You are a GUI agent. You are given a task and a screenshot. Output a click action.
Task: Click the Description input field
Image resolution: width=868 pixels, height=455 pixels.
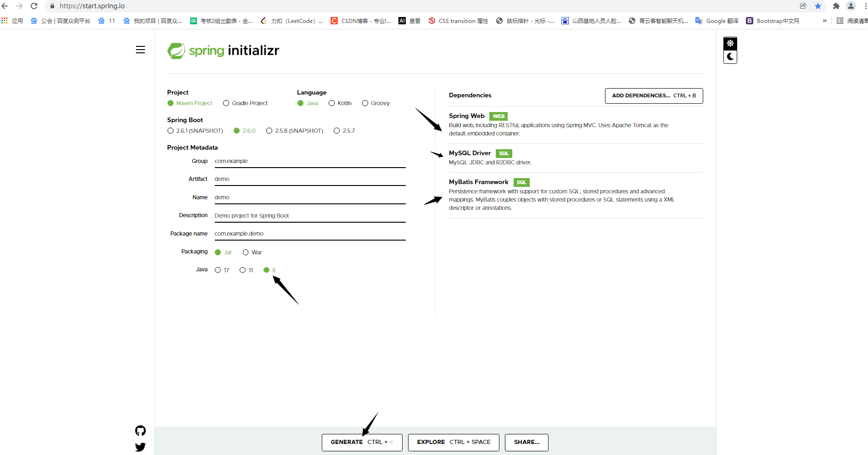tap(310, 215)
